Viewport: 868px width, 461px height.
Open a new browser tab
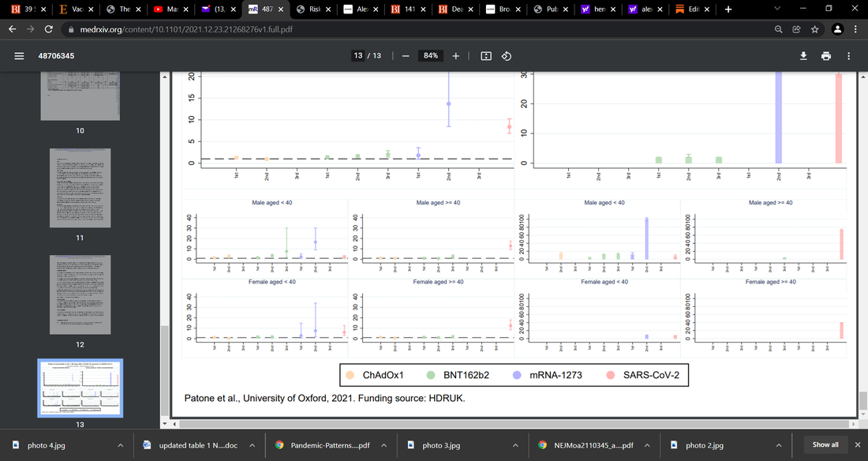coord(728,9)
